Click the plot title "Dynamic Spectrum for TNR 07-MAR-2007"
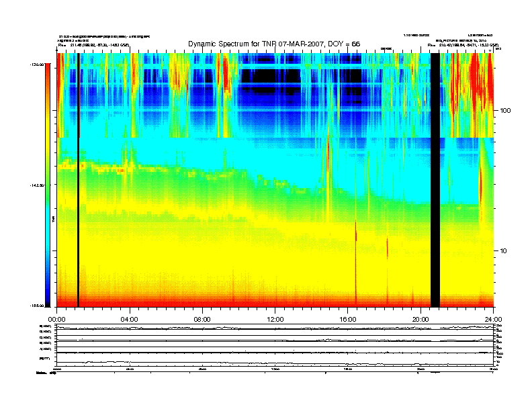 274,44
